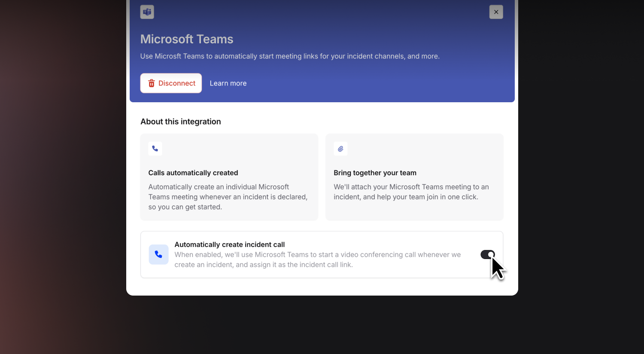Click the "Learn more" text
Image resolution: width=644 pixels, height=354 pixels.
click(x=228, y=83)
